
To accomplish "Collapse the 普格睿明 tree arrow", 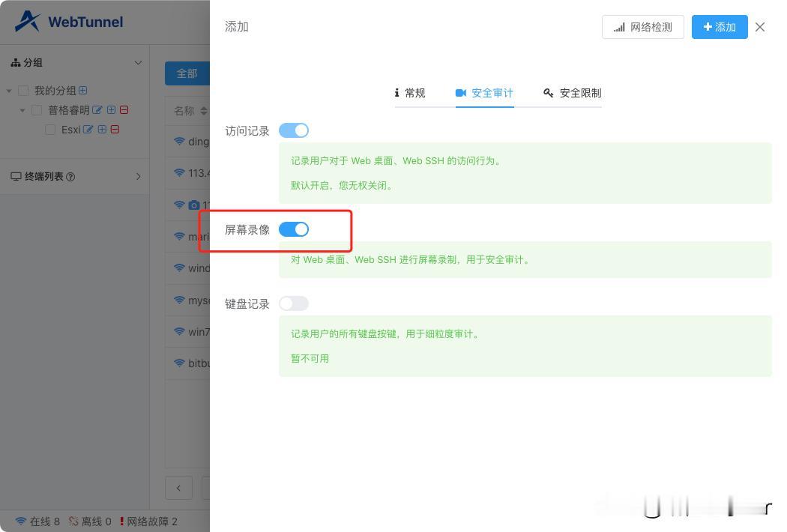I will pyautogui.click(x=22, y=110).
